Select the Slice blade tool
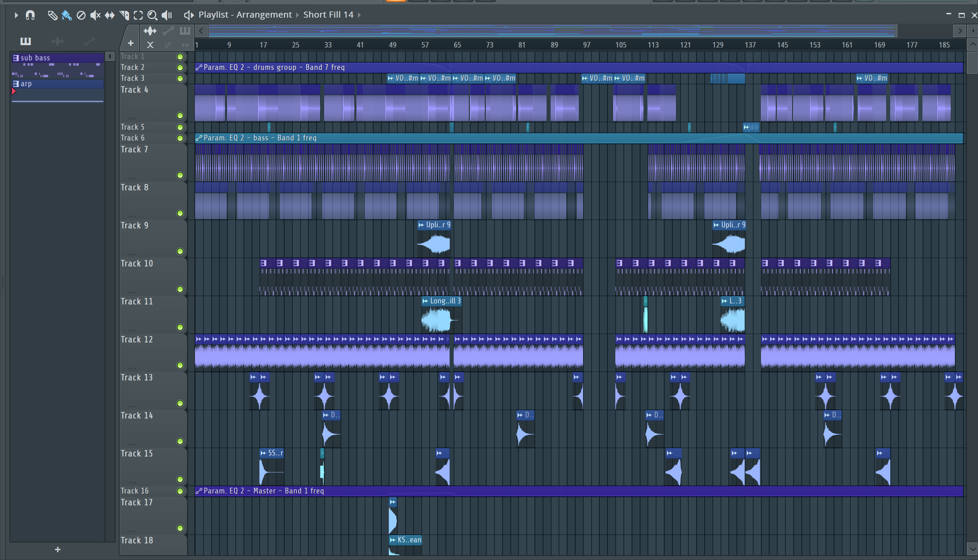 [124, 15]
